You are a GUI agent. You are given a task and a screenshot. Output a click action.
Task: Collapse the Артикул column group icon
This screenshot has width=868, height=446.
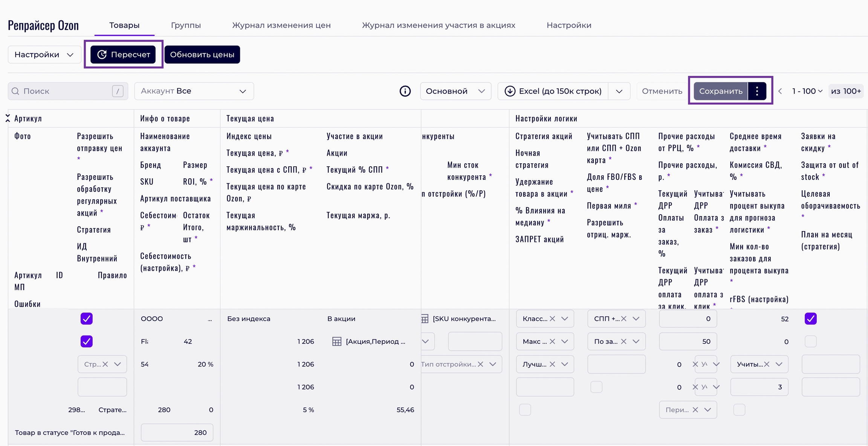(x=8, y=118)
